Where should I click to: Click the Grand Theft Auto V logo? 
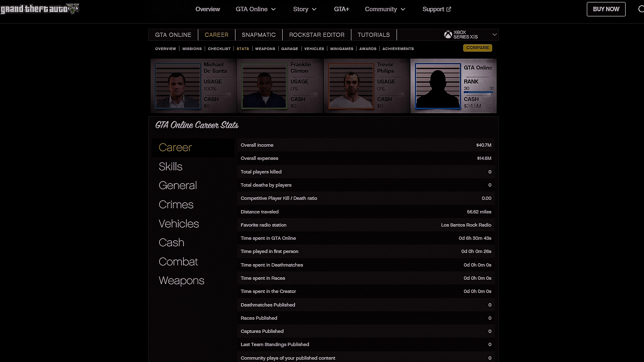pos(40,9)
